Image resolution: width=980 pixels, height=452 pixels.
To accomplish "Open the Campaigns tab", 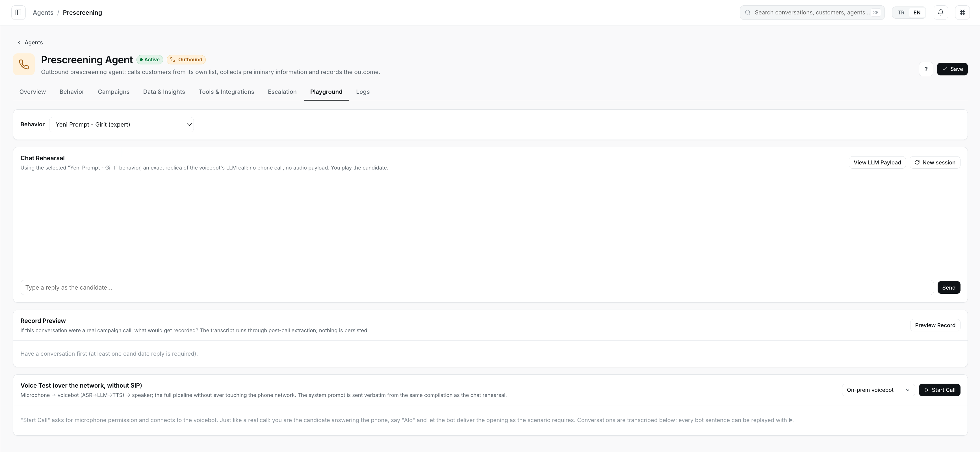I will 114,92.
